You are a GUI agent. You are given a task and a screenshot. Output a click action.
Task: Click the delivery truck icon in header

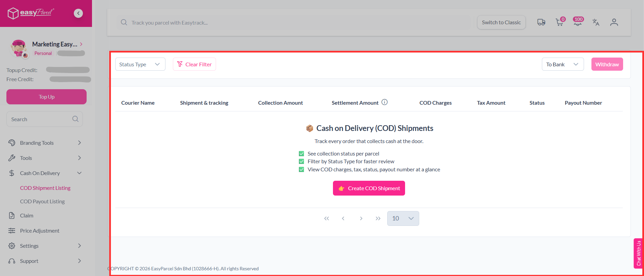[541, 23]
